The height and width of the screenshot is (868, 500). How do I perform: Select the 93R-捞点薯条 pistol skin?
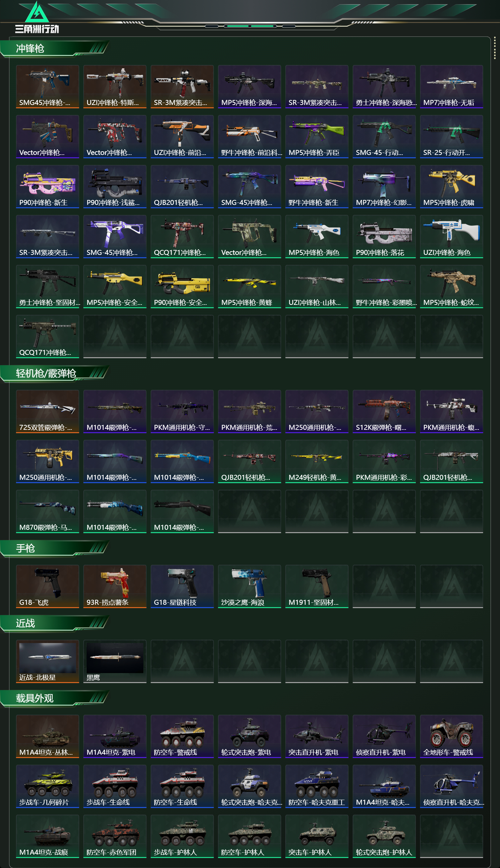115,586
